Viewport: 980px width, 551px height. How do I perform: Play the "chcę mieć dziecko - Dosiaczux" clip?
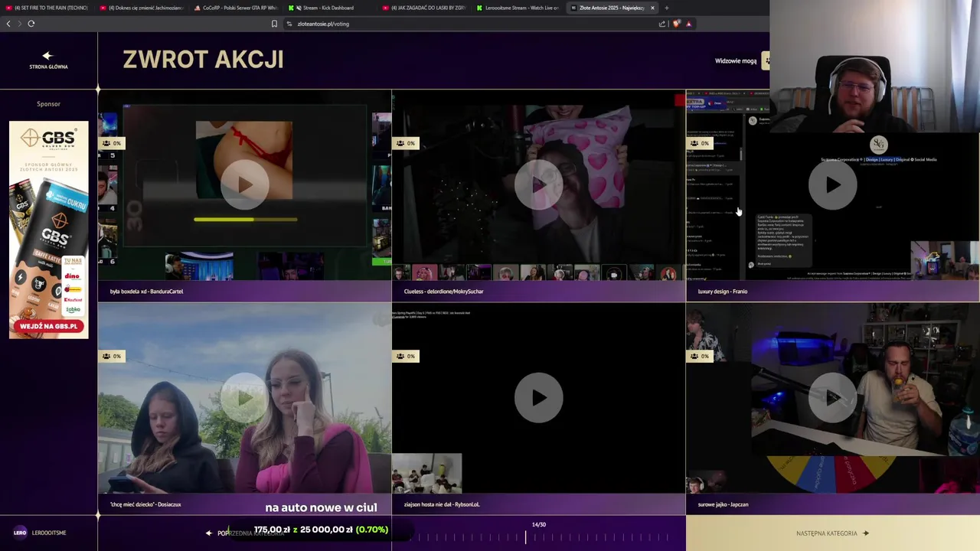pyautogui.click(x=244, y=398)
